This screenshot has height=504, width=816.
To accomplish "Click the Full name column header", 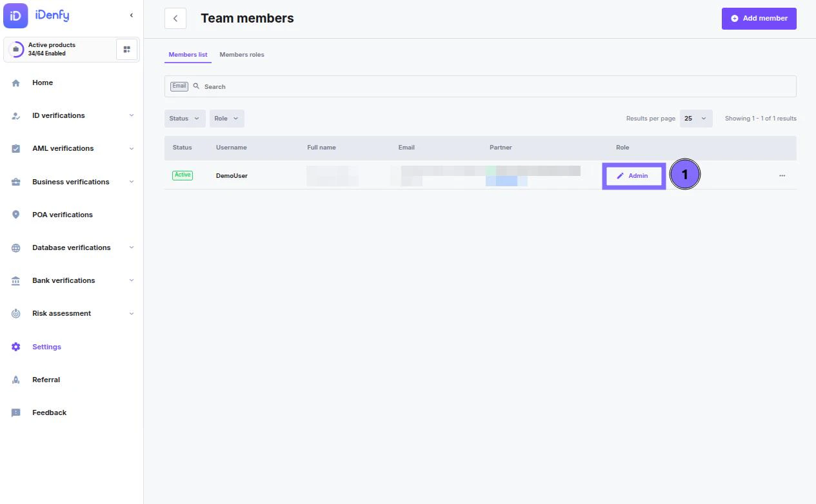I will pyautogui.click(x=321, y=148).
